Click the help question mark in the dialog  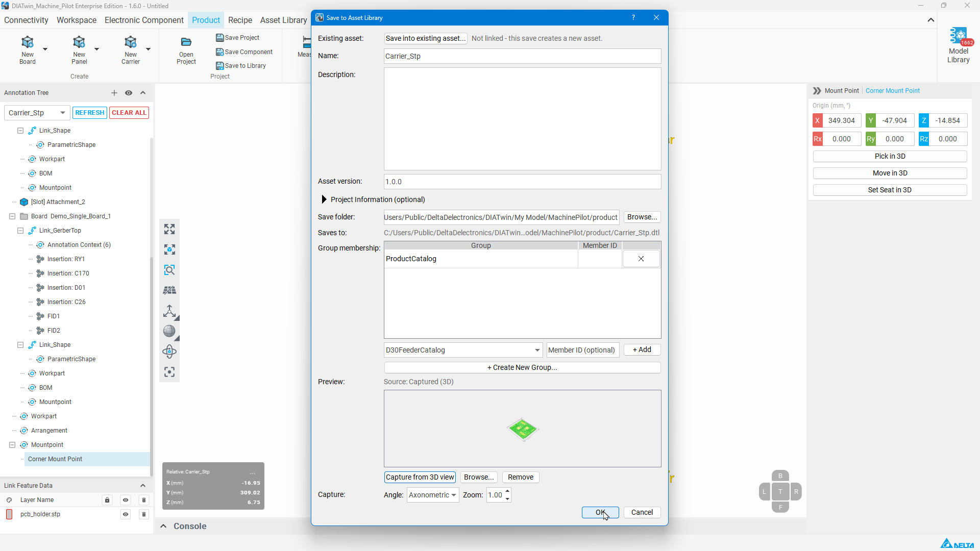coord(633,18)
